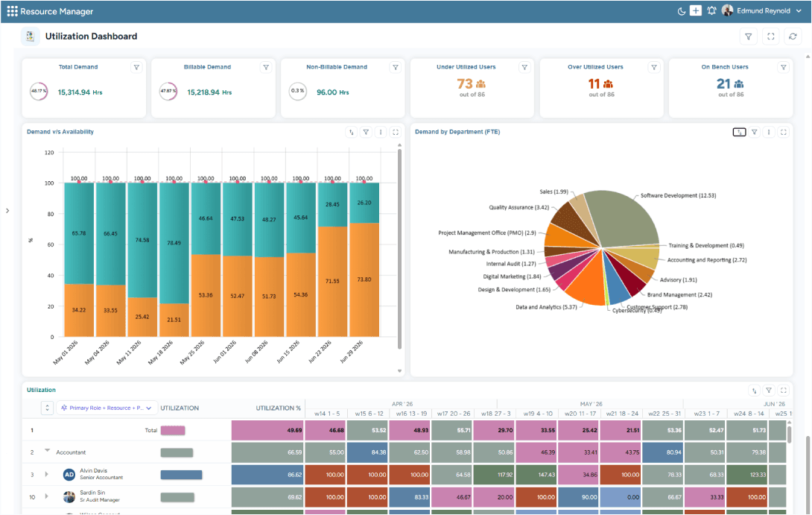812x515 pixels.
Task: Open Primary Role + Resource grouping dropdown
Action: (x=107, y=408)
